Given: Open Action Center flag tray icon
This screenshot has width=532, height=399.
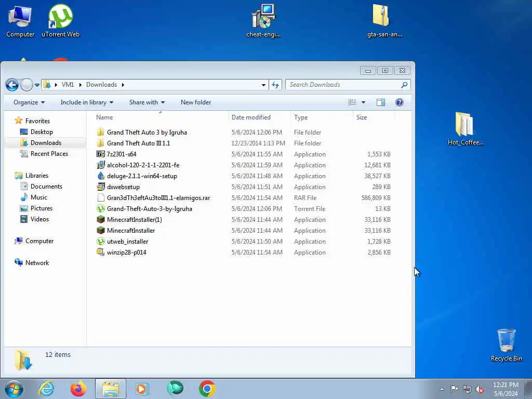Looking at the screenshot, I should coord(454,389).
